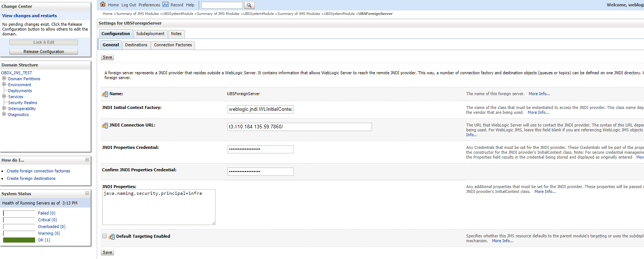Open the Subdeployment tab
The width and height of the screenshot is (644, 259).
[150, 34]
